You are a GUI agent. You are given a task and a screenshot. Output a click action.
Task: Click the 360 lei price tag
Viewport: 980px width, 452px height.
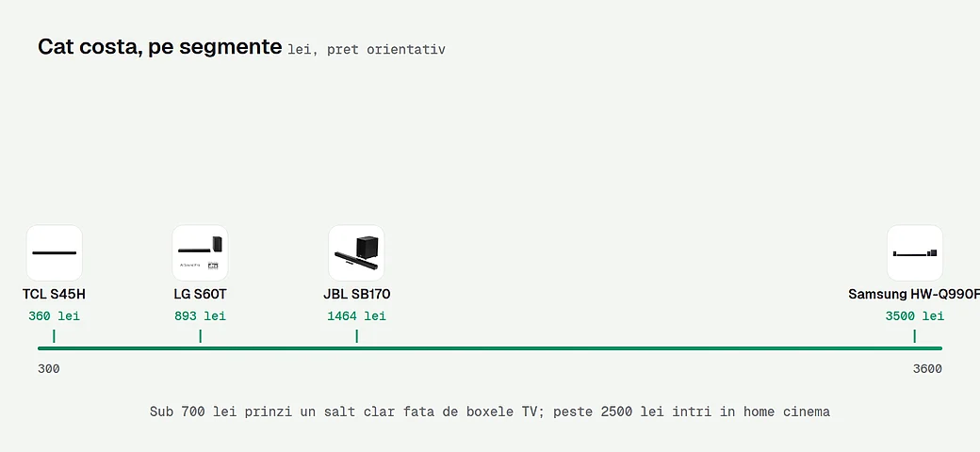54,315
